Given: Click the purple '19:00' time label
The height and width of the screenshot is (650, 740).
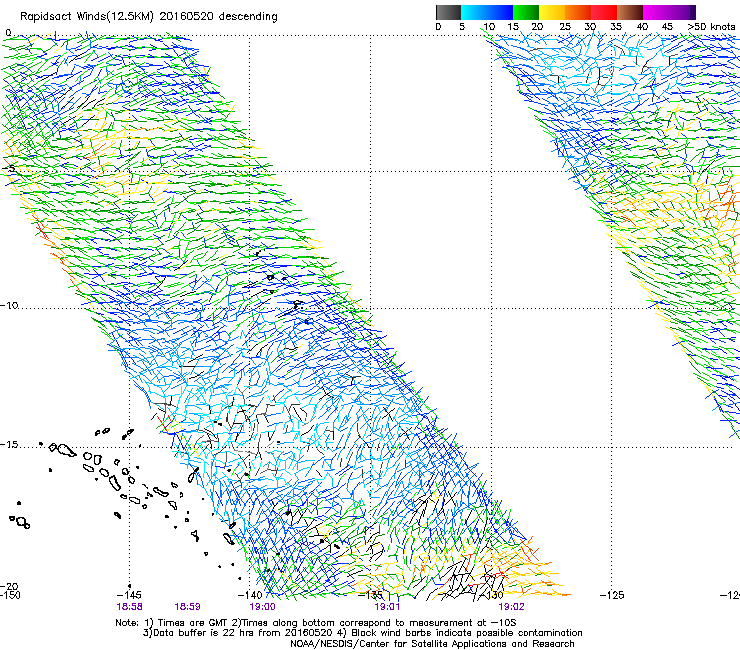Looking at the screenshot, I should point(262,607).
